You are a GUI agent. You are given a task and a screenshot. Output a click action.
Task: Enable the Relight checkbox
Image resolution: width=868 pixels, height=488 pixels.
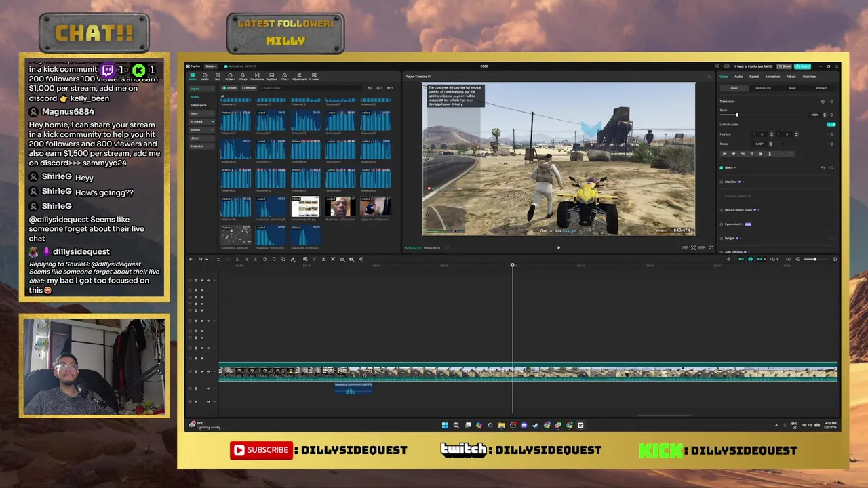[722, 239]
